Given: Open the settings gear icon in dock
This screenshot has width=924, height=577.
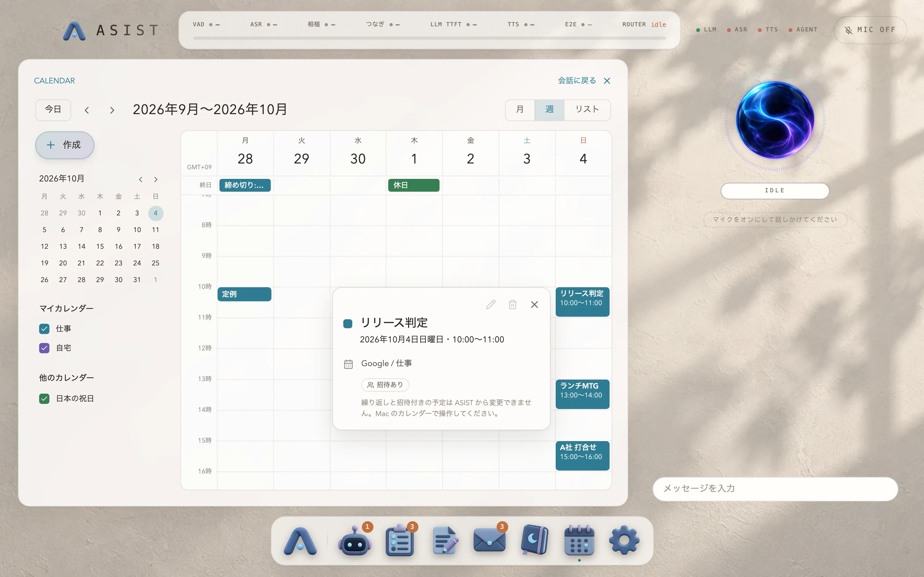Looking at the screenshot, I should click(624, 541).
